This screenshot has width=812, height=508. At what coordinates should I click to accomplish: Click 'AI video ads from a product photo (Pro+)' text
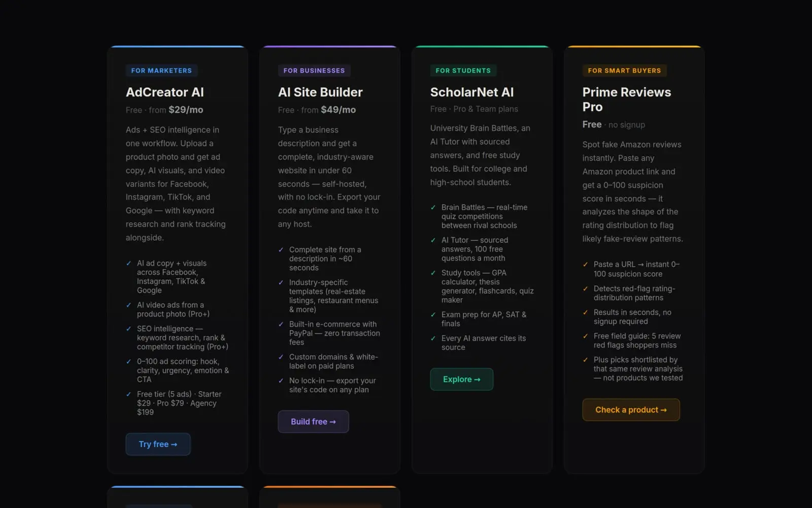[x=173, y=309]
